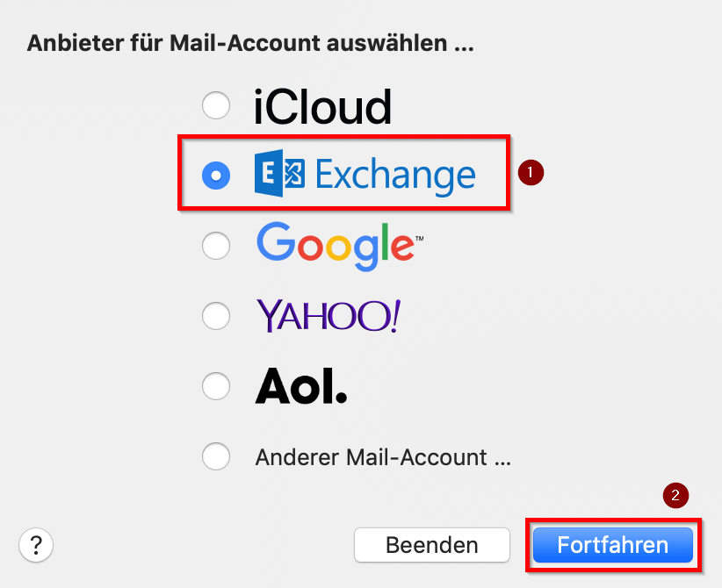Click the iCloud logo text

coord(322,107)
